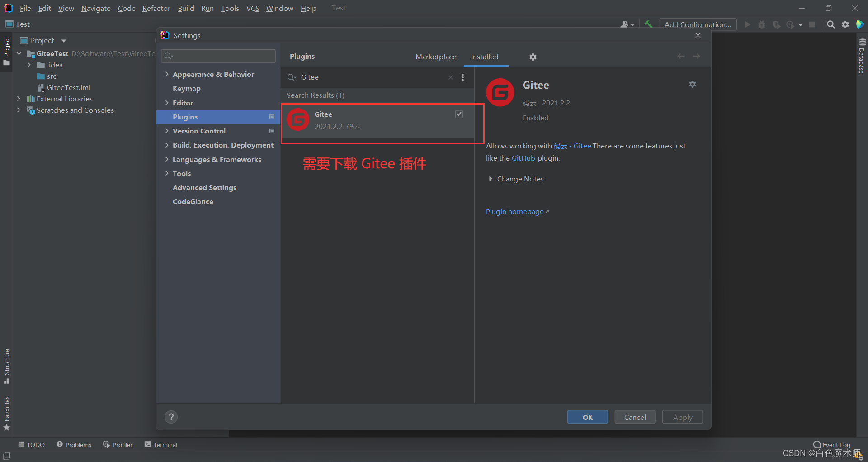Open the Structure tool window
The image size is (868, 462).
7,366
